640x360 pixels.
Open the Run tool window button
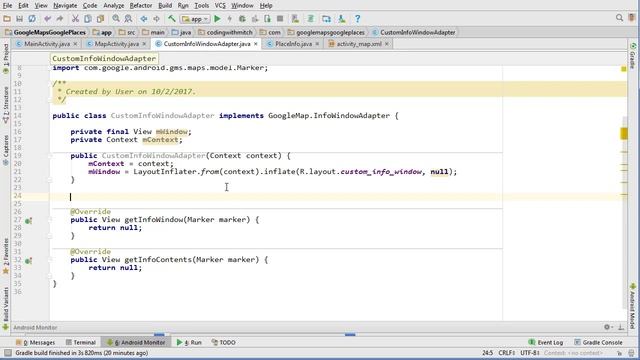click(189, 342)
